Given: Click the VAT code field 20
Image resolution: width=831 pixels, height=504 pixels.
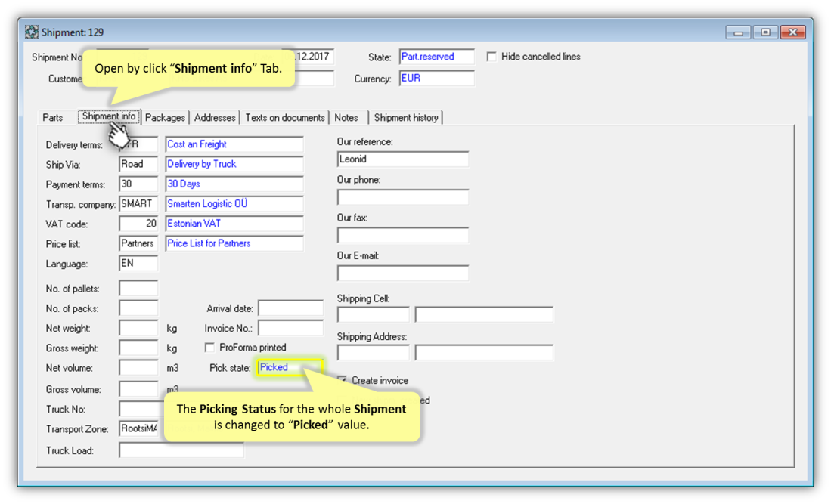Looking at the screenshot, I should 138,224.
